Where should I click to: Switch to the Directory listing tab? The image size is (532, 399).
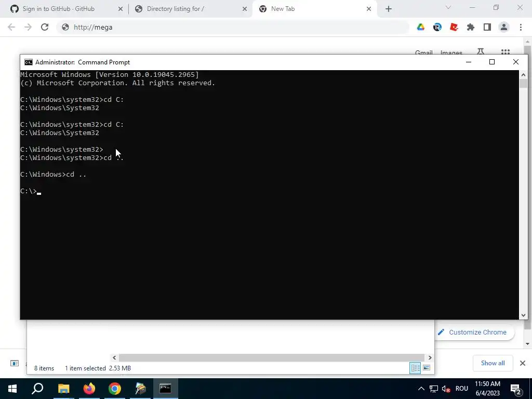click(x=190, y=9)
